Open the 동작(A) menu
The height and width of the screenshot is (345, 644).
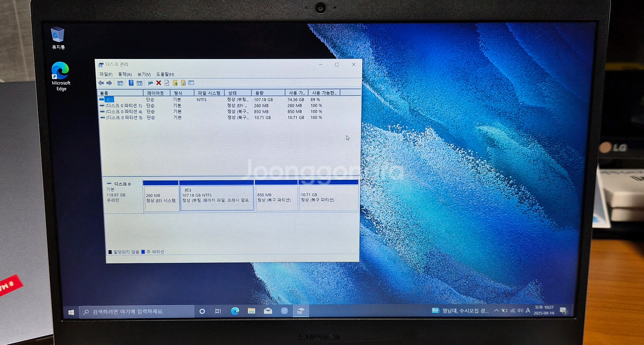pyautogui.click(x=125, y=75)
